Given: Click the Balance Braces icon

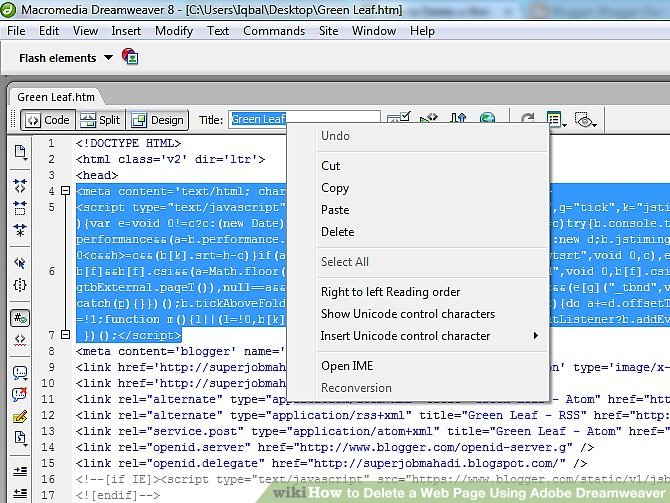Looking at the screenshot, I should pos(20,285).
